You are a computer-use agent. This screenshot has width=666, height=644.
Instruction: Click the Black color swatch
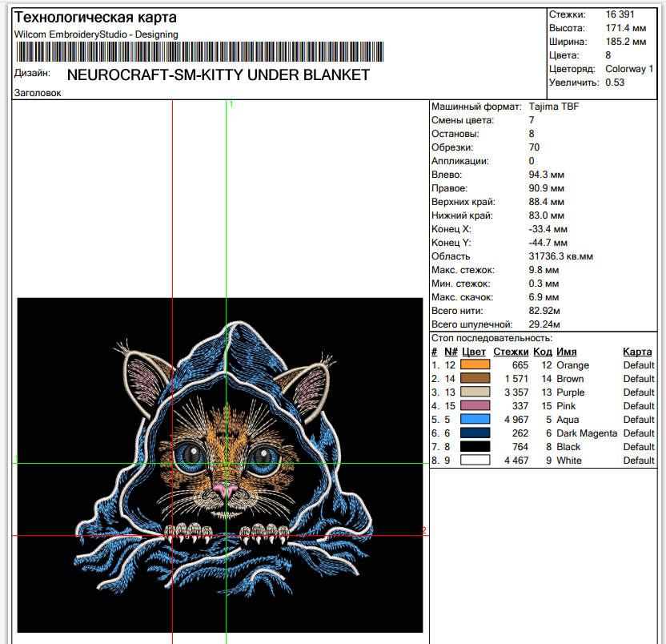475,446
